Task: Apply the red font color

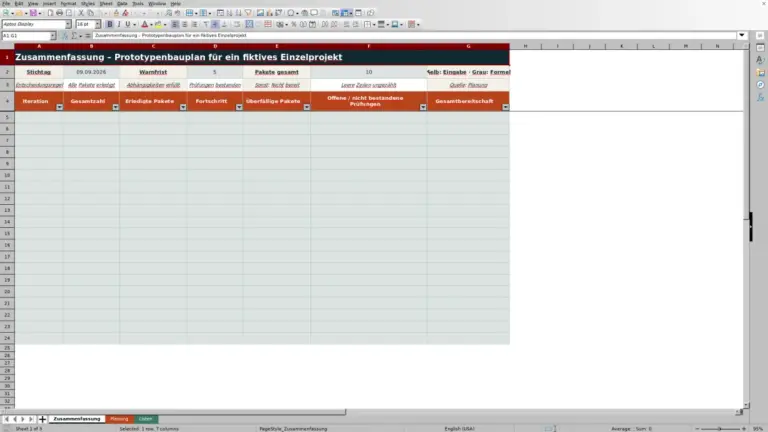Action: pyautogui.click(x=144, y=24)
